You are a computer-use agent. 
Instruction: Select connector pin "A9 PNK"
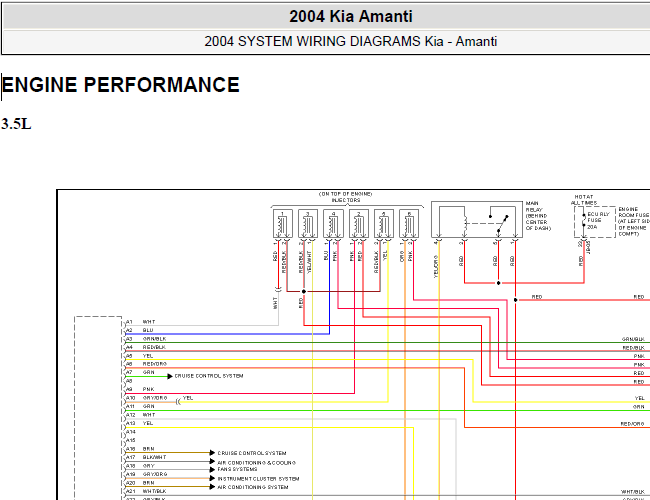(140, 389)
